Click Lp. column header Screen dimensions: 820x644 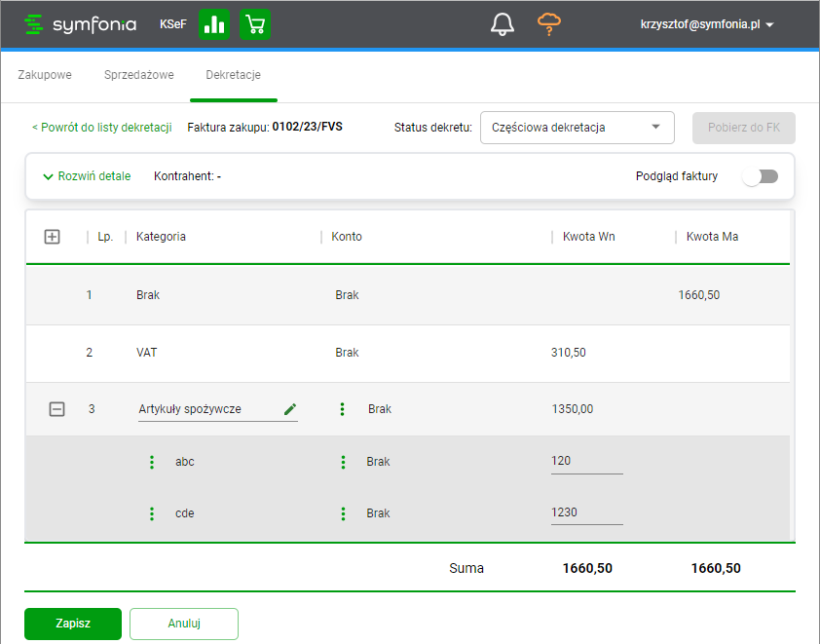105,237
